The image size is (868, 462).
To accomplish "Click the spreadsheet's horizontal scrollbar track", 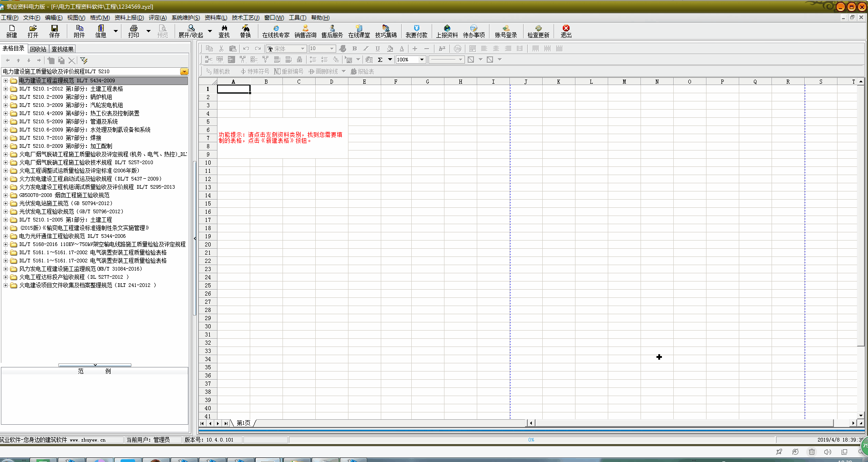I will [x=682, y=423].
